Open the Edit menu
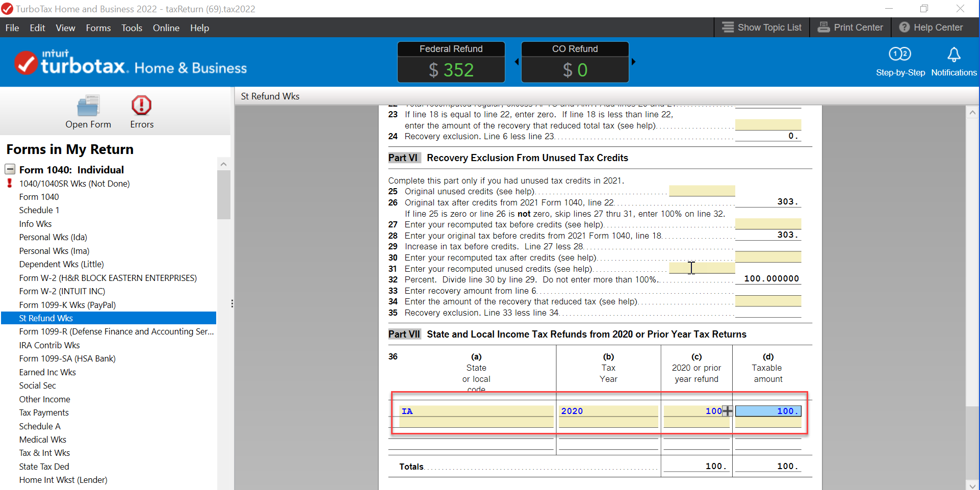This screenshot has height=490, width=980. tap(37, 28)
